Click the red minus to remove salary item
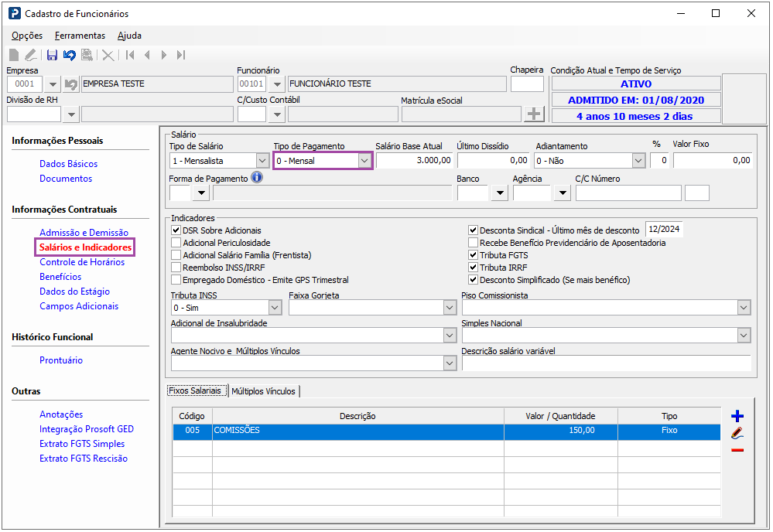 click(x=737, y=450)
